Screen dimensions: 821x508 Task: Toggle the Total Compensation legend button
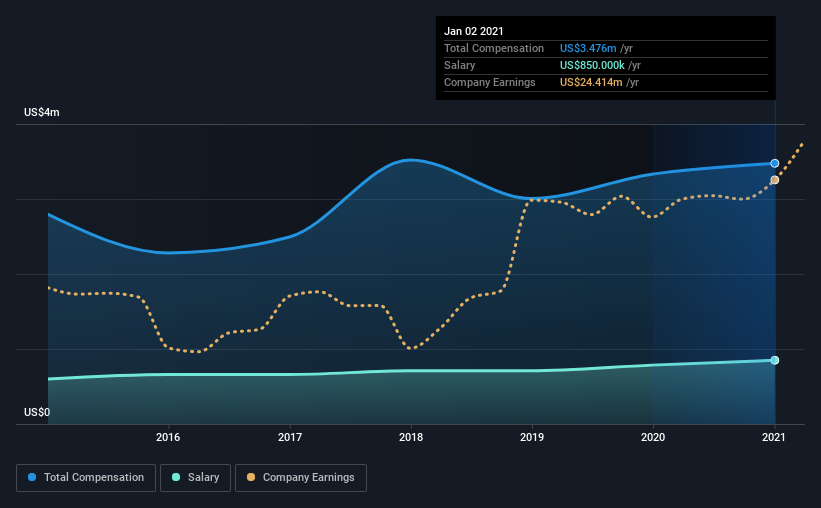tap(86, 478)
